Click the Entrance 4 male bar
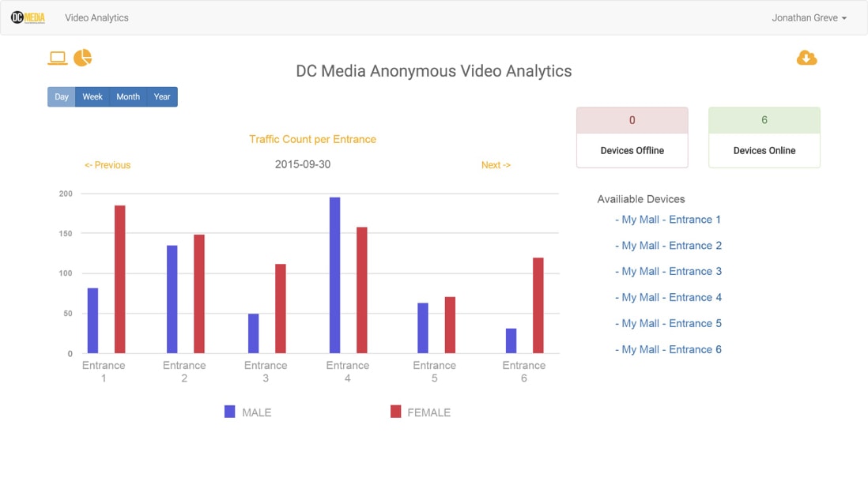The image size is (868, 493). click(335, 275)
